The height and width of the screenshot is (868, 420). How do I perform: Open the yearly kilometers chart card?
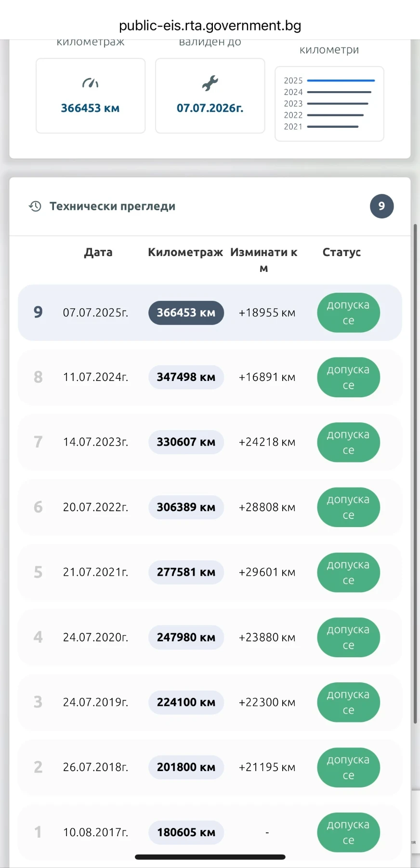coord(329,104)
